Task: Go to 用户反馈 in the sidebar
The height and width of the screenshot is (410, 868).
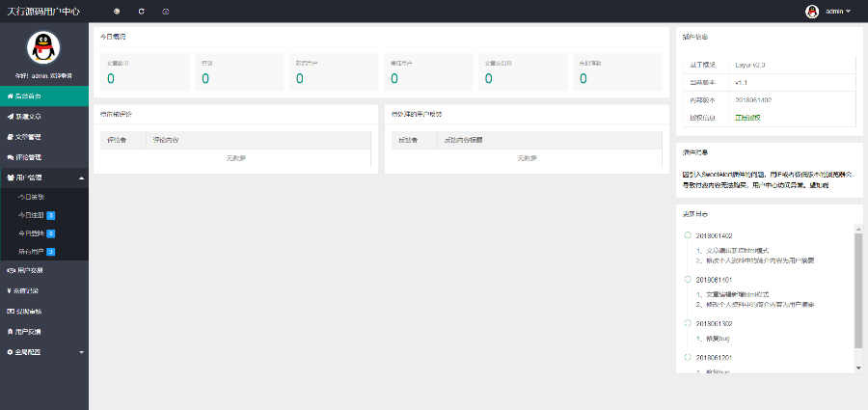Action: [28, 331]
